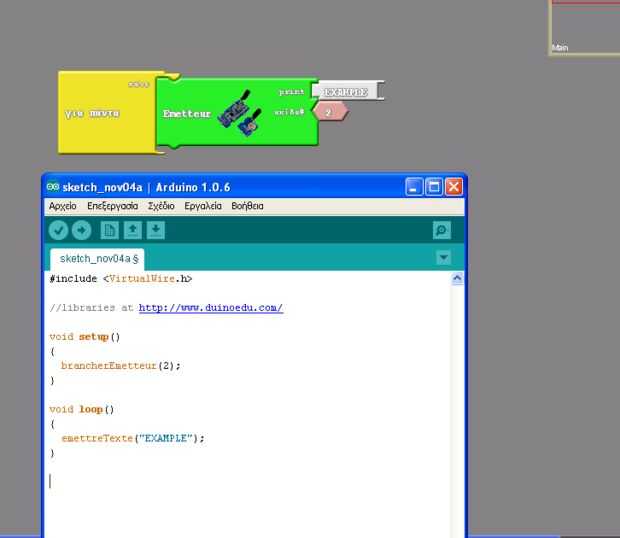
Task: Maximize the Arduino window
Action: (434, 187)
